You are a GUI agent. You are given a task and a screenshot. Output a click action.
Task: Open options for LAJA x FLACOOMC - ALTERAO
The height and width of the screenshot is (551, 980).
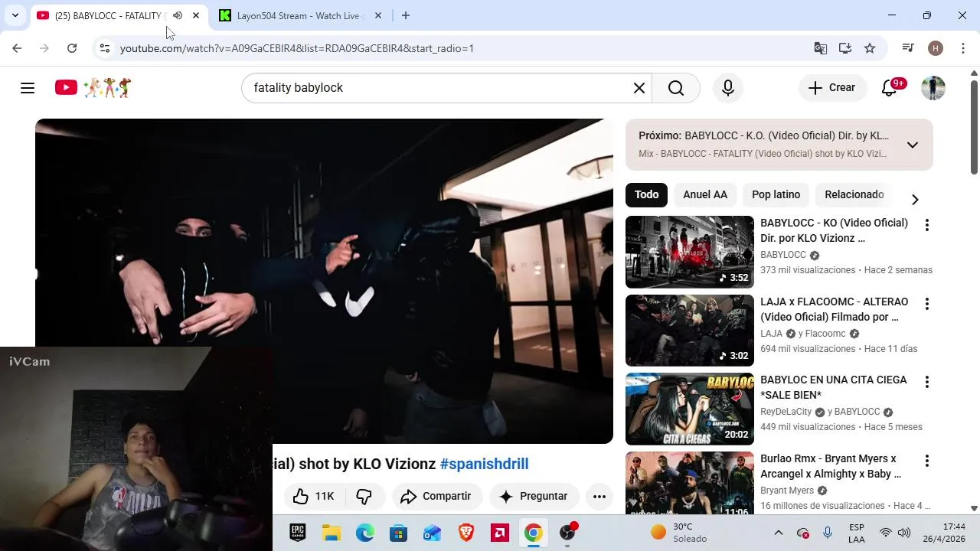click(926, 304)
